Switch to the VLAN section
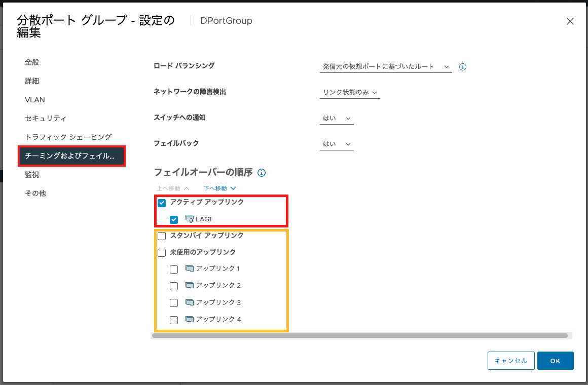Viewport: 588px width, 385px height. tap(34, 99)
